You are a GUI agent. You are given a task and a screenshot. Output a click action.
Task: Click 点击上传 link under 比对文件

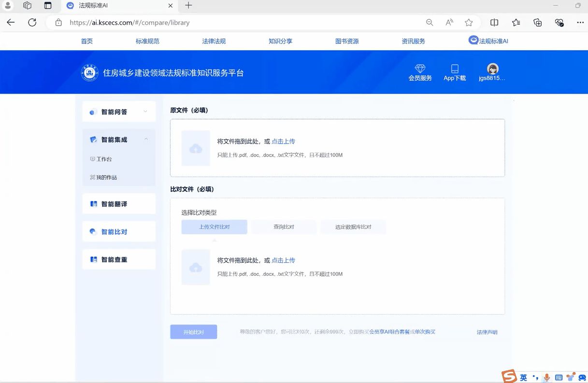click(x=283, y=260)
